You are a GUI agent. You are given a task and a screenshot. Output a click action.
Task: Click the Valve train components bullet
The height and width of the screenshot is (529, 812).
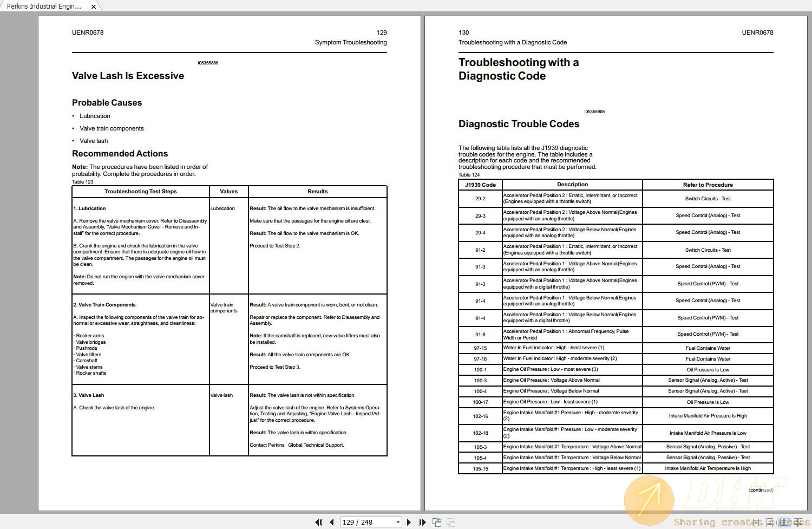pyautogui.click(x=112, y=128)
